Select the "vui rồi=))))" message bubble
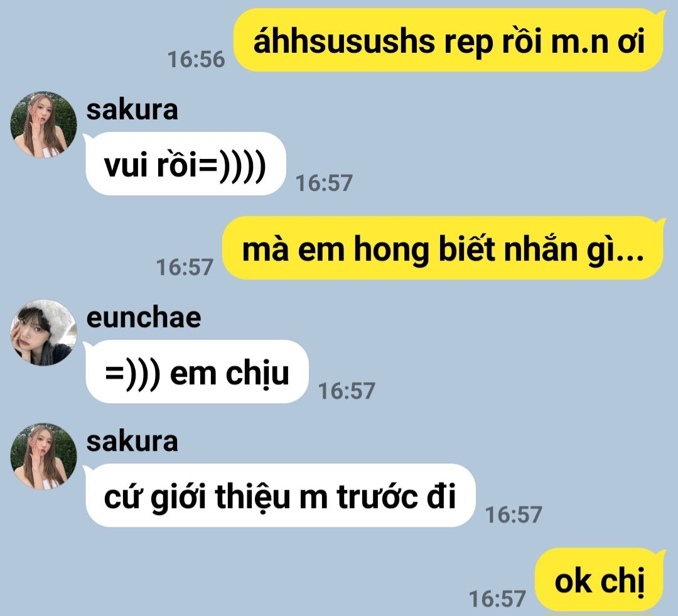 [x=185, y=163]
